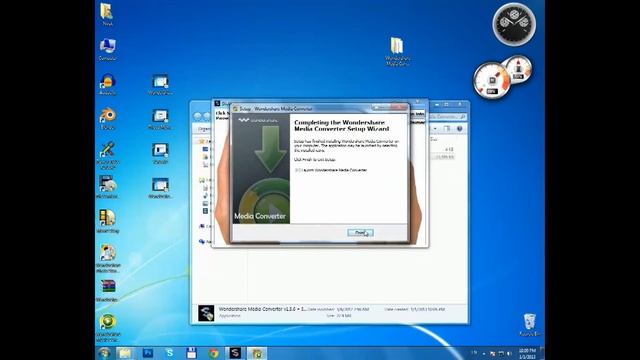Image resolution: width=640 pixels, height=360 pixels.
Task: Open the Recycle Bin on the desktop
Action: (x=529, y=325)
